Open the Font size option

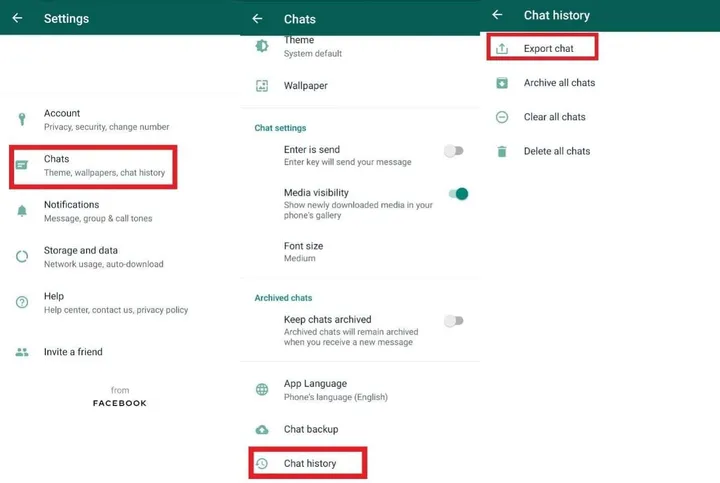tap(303, 251)
